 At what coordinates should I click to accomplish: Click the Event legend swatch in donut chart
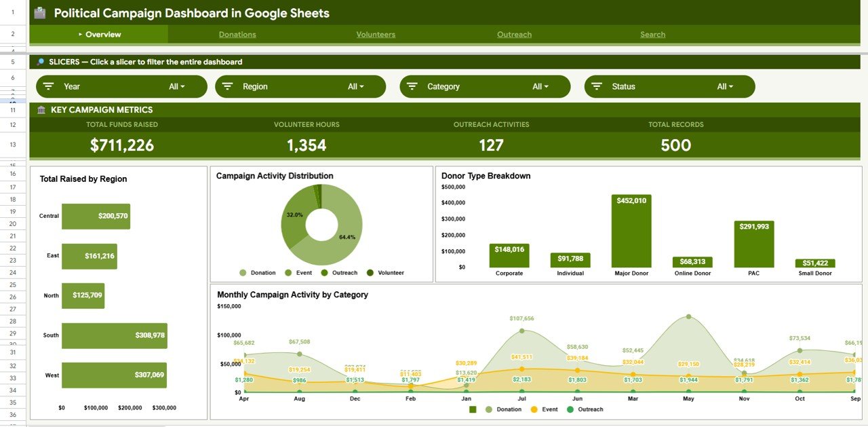pyautogui.click(x=288, y=273)
